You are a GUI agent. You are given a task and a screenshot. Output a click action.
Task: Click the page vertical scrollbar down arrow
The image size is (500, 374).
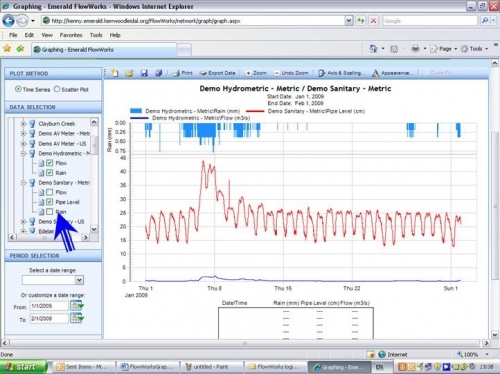tap(495, 334)
